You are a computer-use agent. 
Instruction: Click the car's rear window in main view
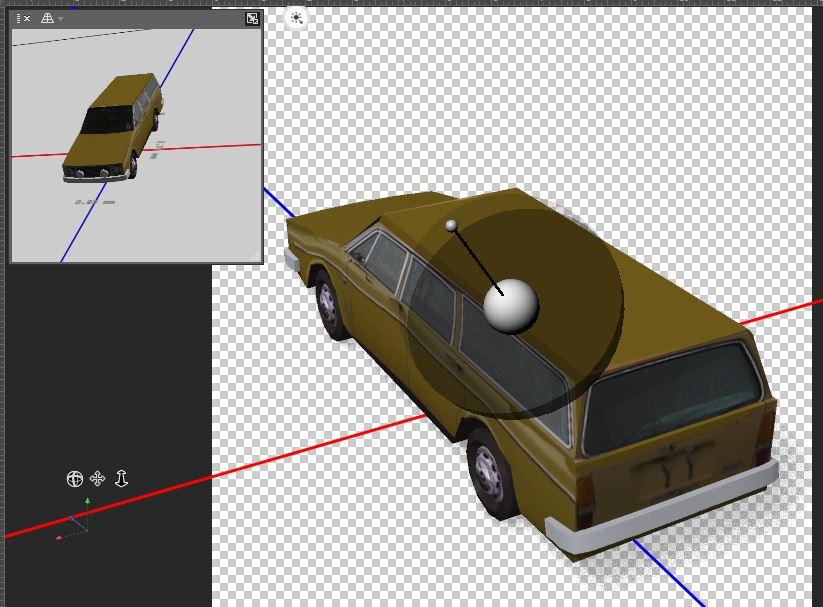tap(672, 397)
